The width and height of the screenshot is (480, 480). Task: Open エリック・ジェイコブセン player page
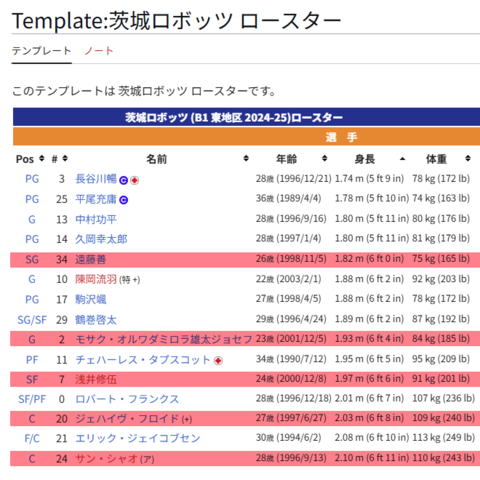tap(138, 438)
